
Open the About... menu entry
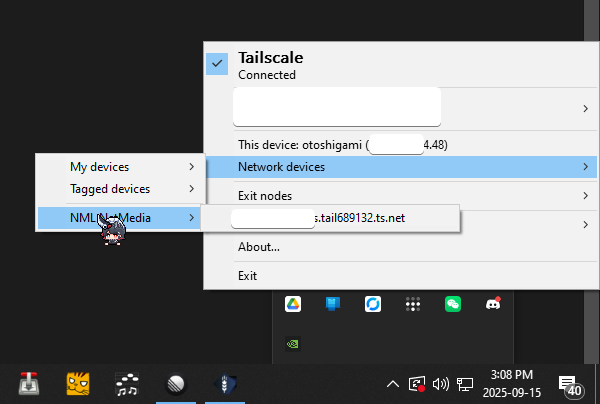coord(401,247)
